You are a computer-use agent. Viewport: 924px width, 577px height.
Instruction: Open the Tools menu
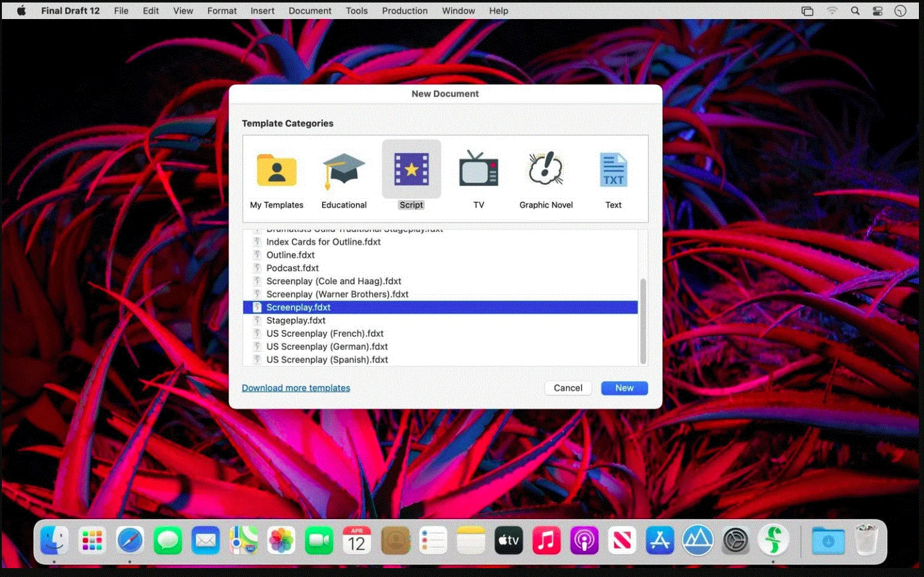coord(357,11)
